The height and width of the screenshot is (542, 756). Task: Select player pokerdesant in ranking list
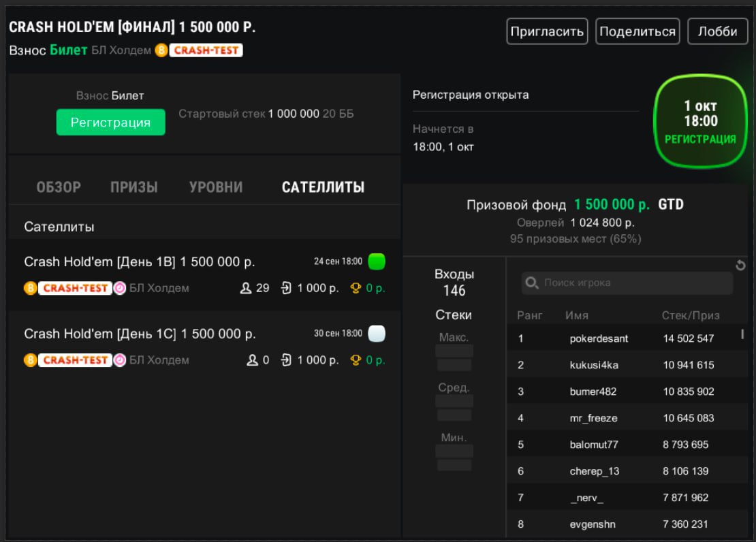click(599, 338)
